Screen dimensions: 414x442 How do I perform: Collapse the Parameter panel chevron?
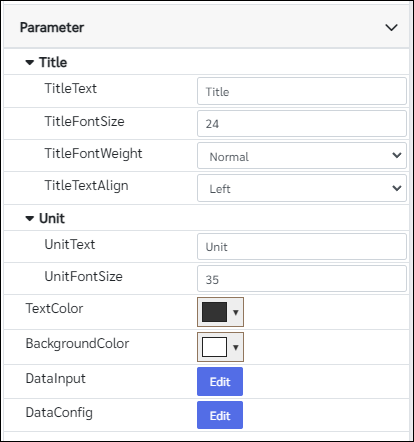coord(391,27)
